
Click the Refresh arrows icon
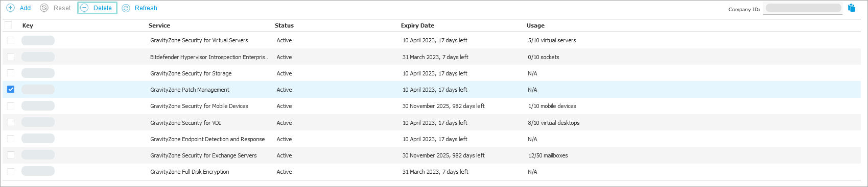[x=126, y=8]
